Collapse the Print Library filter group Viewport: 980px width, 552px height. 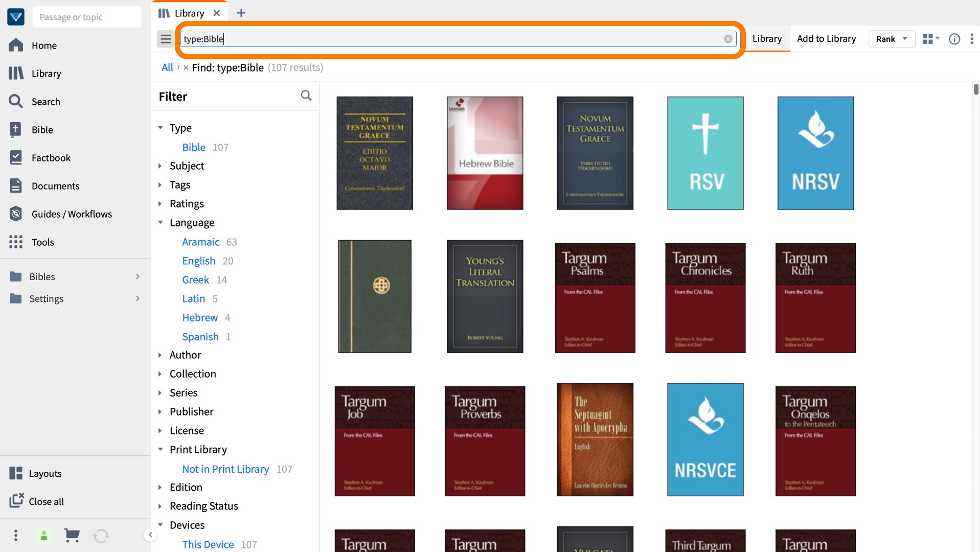[x=160, y=449]
